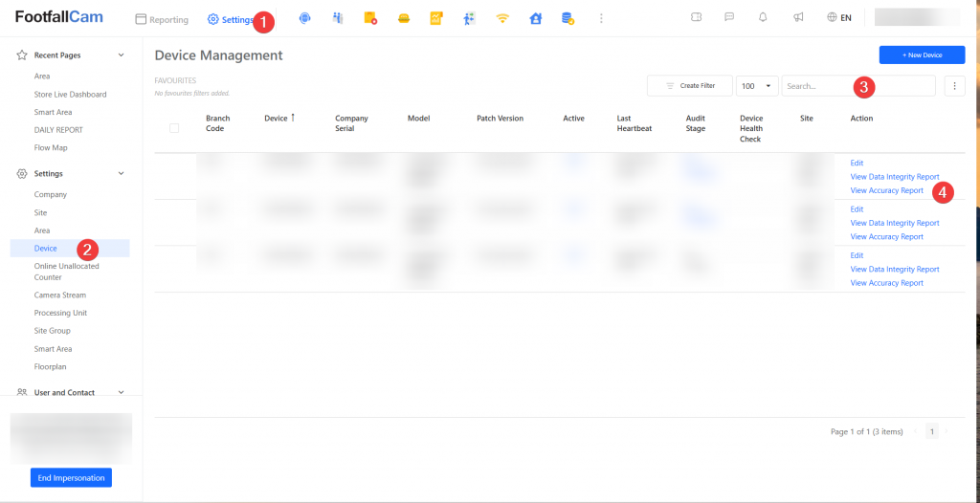980x503 pixels.
Task: Focus the device Search field
Action: pyautogui.click(x=858, y=86)
